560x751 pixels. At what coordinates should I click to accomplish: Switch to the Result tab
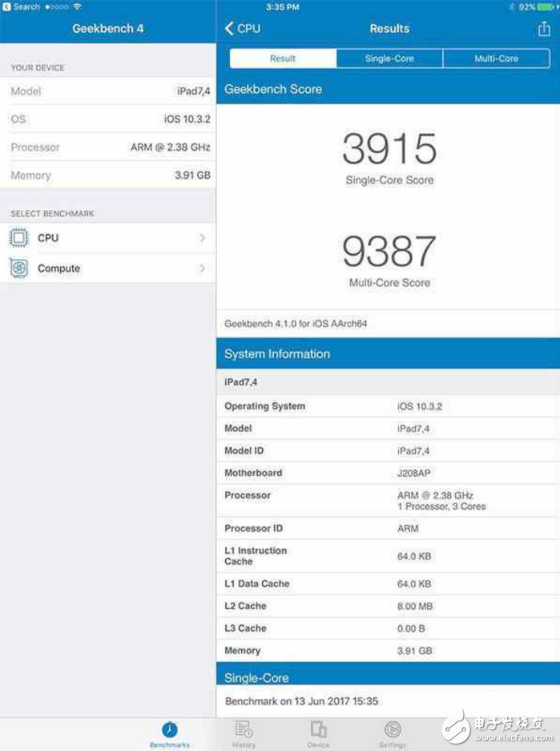[283, 59]
